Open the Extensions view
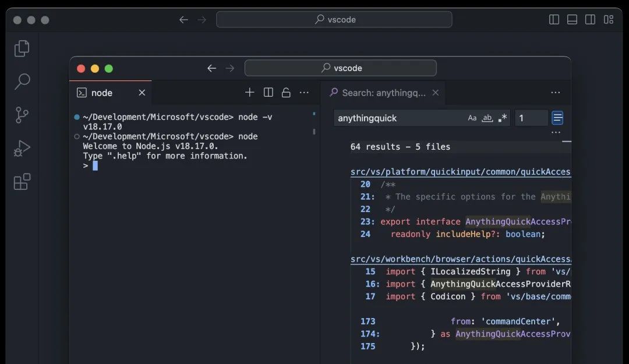The height and width of the screenshot is (364, 629). (x=22, y=182)
